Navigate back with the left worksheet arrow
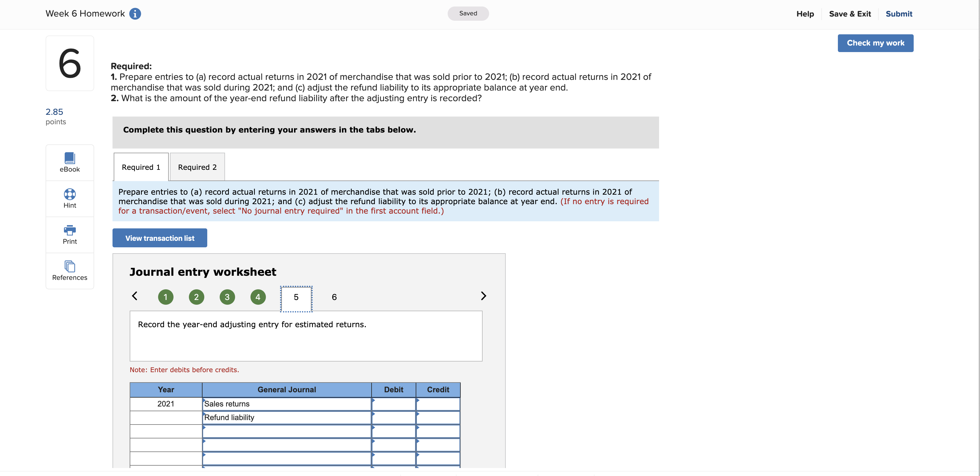 [x=134, y=296]
